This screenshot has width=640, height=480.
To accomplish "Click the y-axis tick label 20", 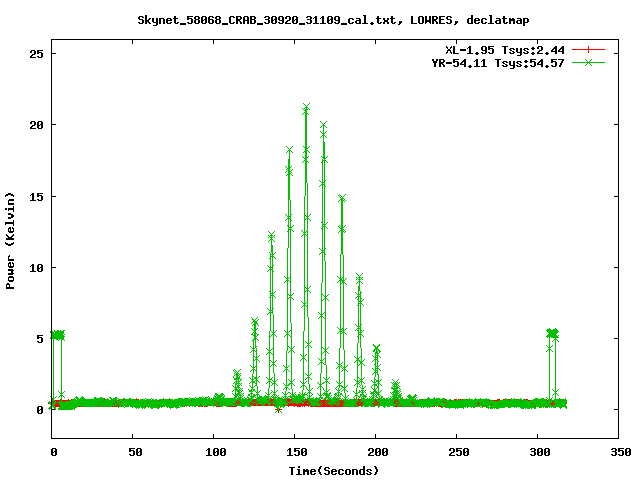I will tap(36, 125).
